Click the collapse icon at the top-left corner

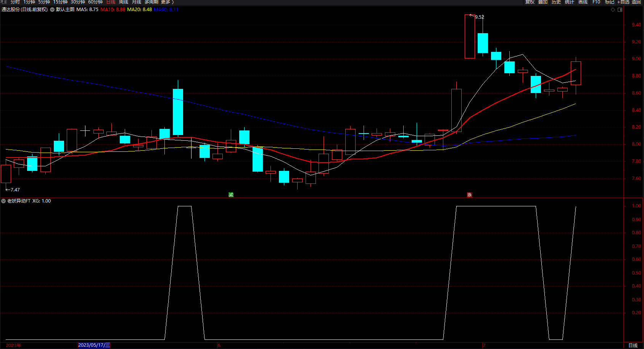pos(4,2)
